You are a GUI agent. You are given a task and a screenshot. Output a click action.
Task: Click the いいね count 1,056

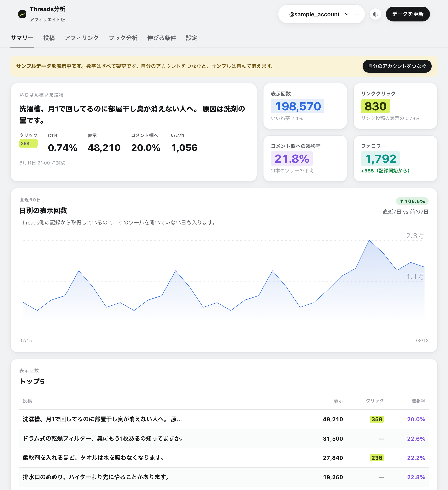[x=184, y=148]
